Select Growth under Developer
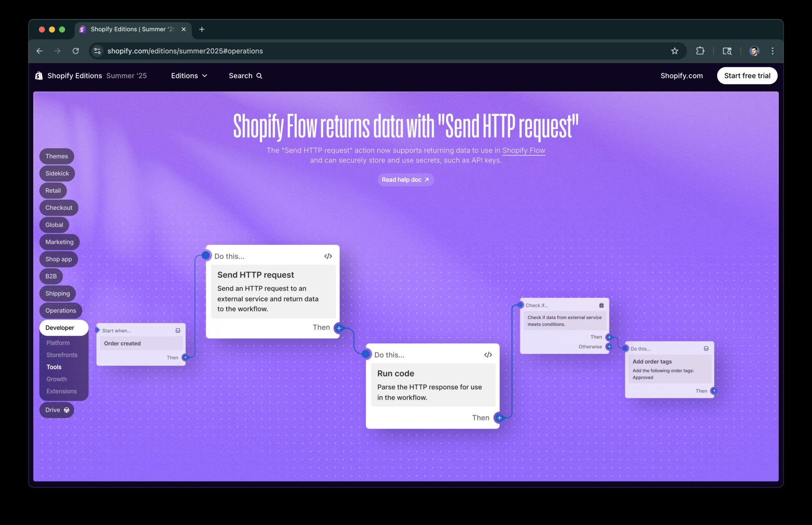This screenshot has width=812, height=525. click(56, 379)
